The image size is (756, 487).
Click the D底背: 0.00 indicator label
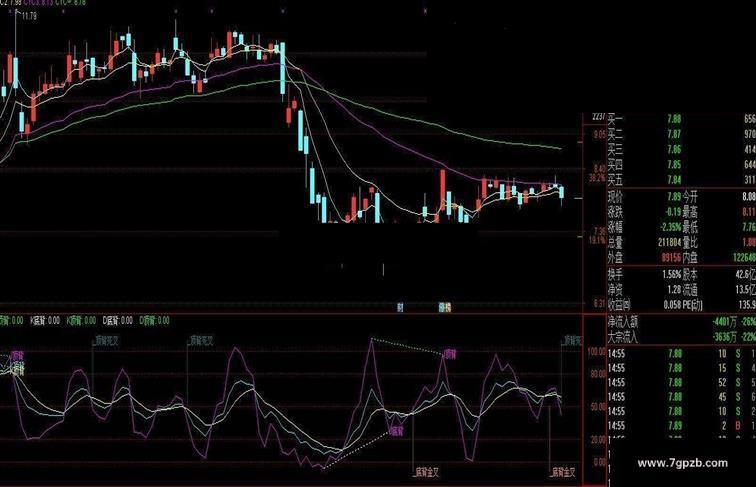coord(118,321)
